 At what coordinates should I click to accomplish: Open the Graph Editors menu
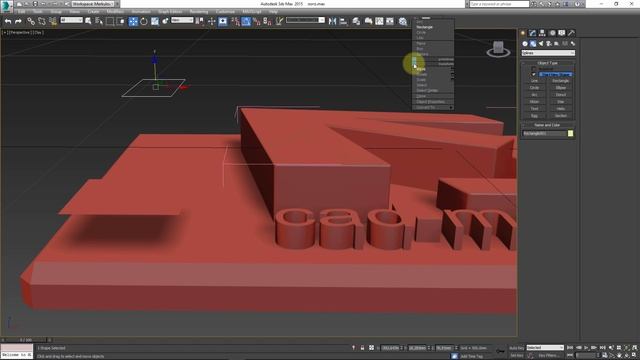point(170,11)
